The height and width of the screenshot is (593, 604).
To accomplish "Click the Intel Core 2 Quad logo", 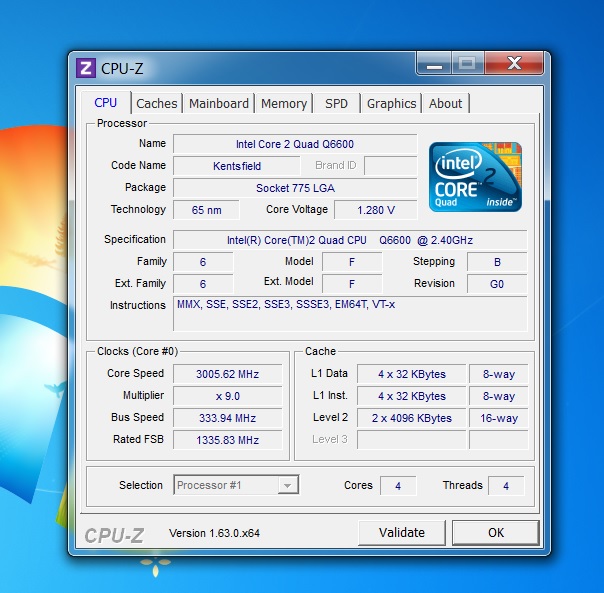I will coord(475,176).
